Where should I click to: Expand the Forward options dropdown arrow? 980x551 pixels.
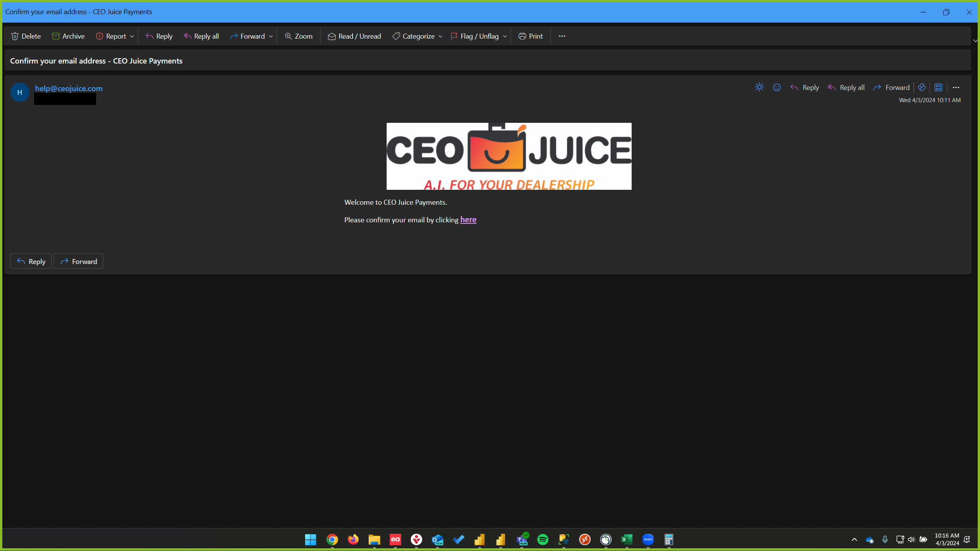tap(271, 36)
